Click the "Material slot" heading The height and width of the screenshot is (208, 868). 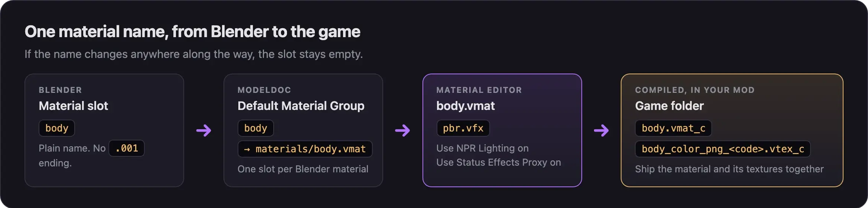click(73, 106)
